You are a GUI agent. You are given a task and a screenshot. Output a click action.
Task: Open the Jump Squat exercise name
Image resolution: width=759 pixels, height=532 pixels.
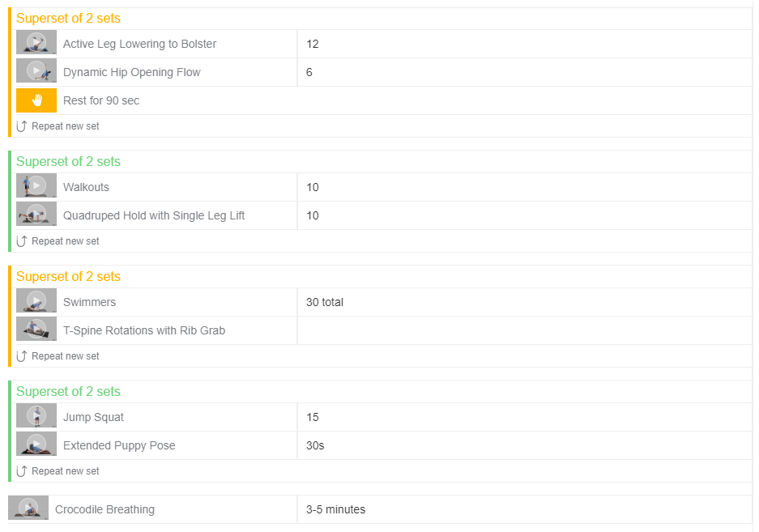93,417
